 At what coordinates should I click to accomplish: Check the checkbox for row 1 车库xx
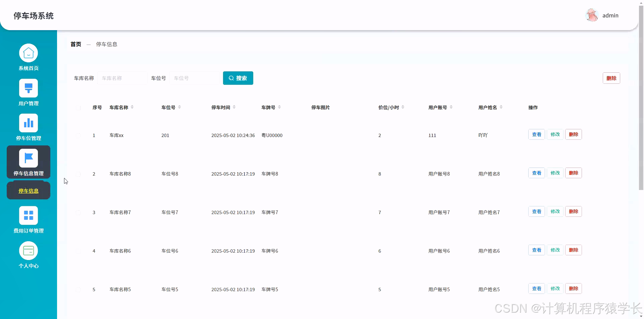coord(78,135)
